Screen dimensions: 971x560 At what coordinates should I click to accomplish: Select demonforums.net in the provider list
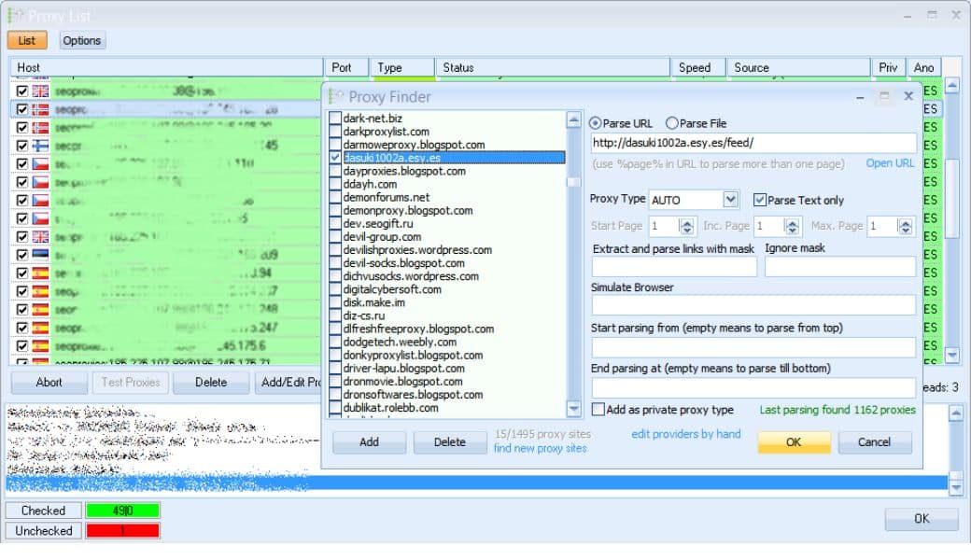[386, 197]
